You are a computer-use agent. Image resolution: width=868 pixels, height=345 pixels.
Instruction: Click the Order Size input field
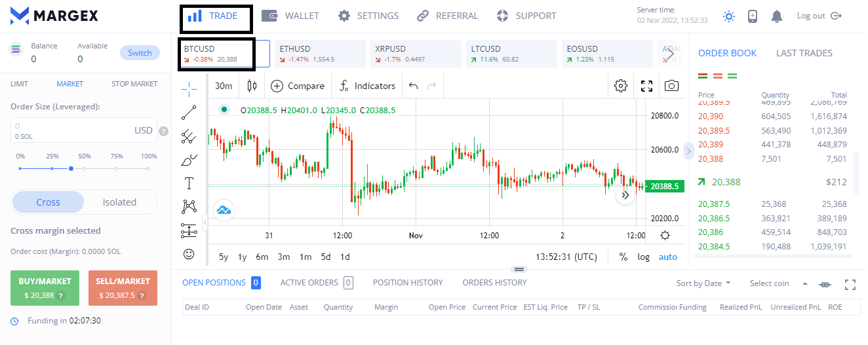72,130
